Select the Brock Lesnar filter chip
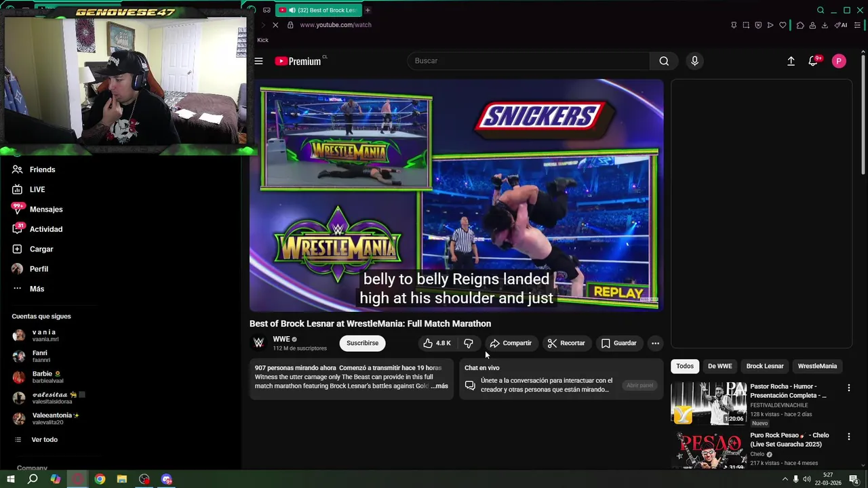The height and width of the screenshot is (488, 868). (765, 366)
